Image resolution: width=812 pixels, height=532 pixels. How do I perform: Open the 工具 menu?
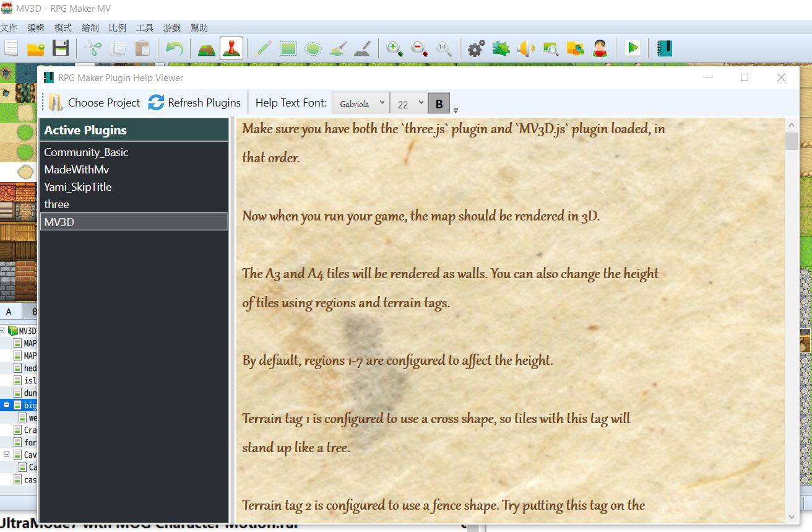[x=144, y=28]
